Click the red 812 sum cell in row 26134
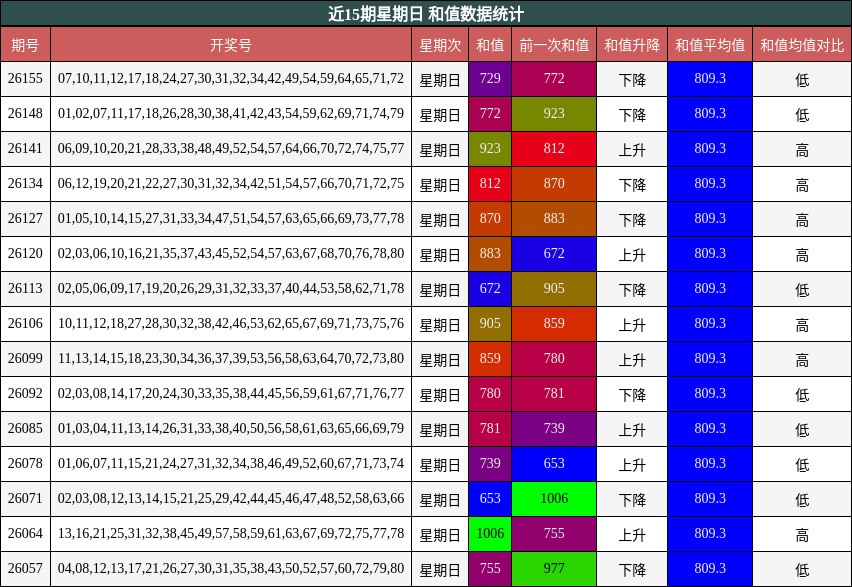Screen dimensions: 852x587 490,184
